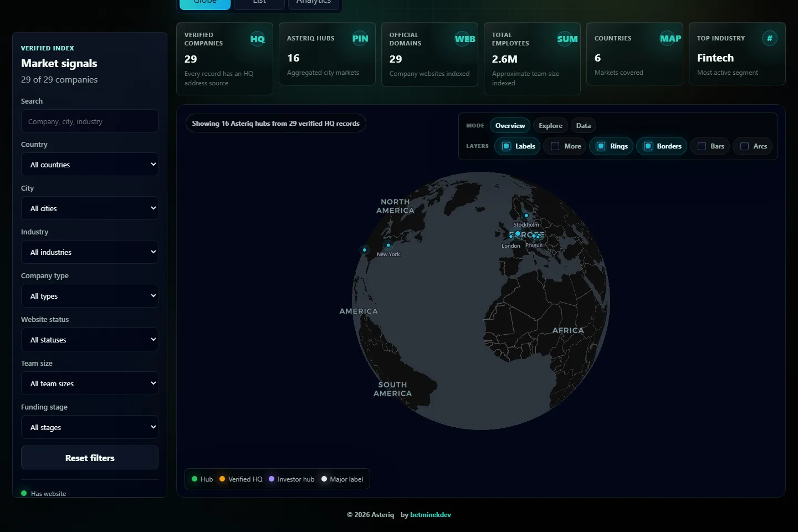Open the All stages funding dropdown
This screenshot has height=532, width=798.
tap(90, 427)
